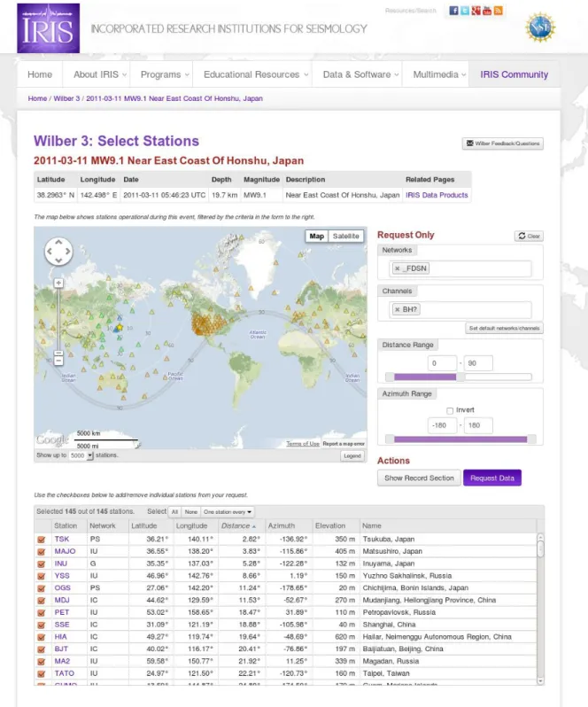Open the Twitter icon in header
The height and width of the screenshot is (707, 588).
click(x=465, y=11)
